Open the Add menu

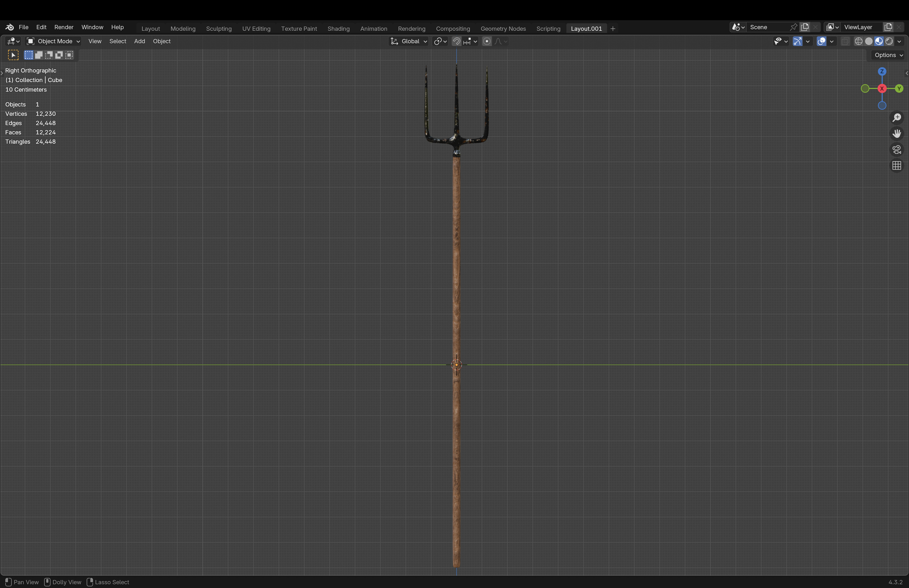point(139,41)
